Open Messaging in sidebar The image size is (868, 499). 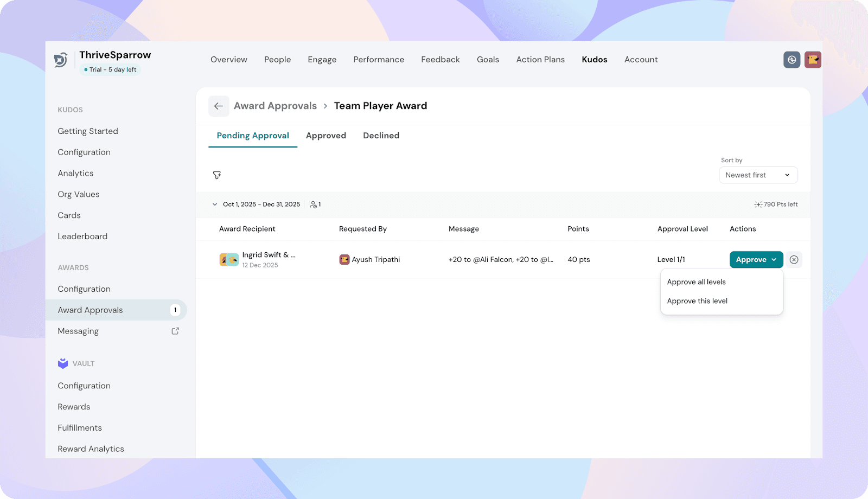78,331
